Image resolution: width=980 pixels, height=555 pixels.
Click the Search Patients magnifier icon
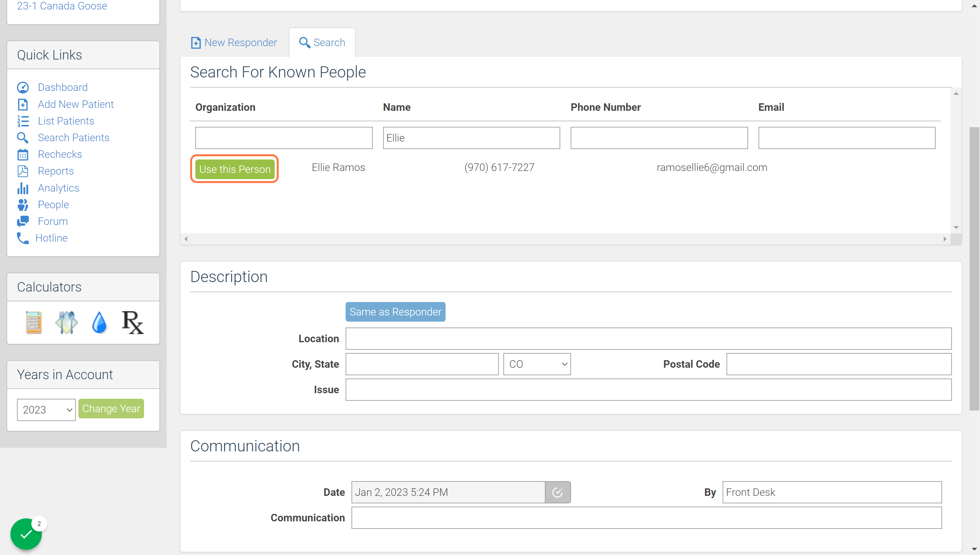point(23,138)
